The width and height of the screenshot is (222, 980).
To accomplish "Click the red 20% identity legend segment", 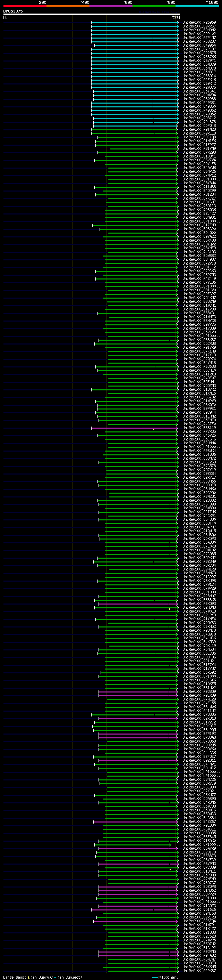I will [25, 6].
